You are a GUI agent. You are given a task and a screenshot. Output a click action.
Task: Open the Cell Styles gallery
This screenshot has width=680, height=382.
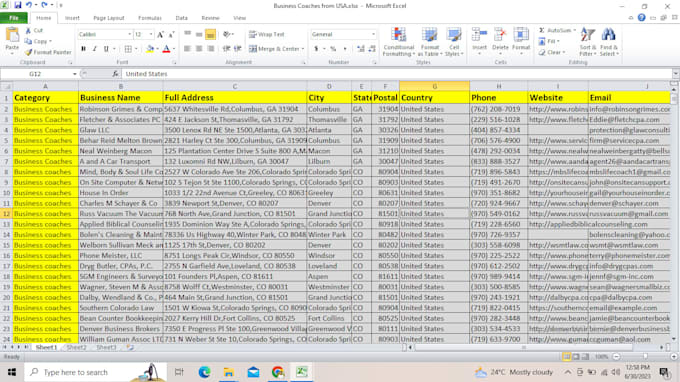454,42
